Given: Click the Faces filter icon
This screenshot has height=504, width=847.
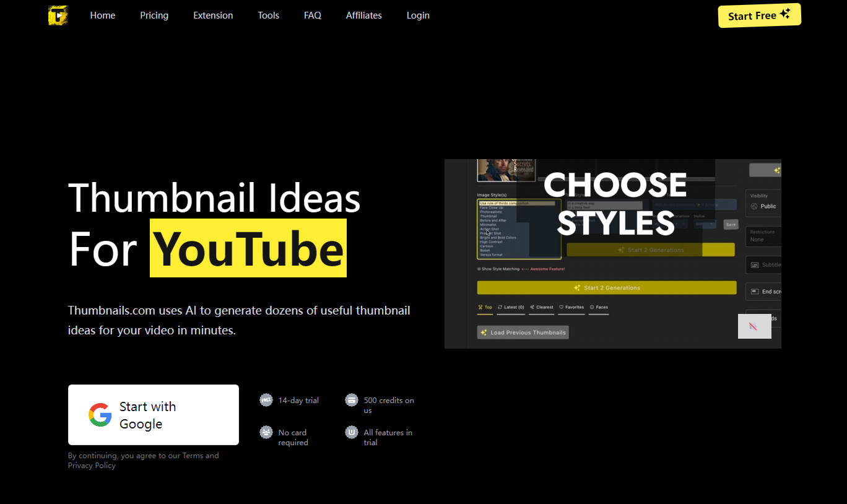Looking at the screenshot, I should (x=592, y=307).
